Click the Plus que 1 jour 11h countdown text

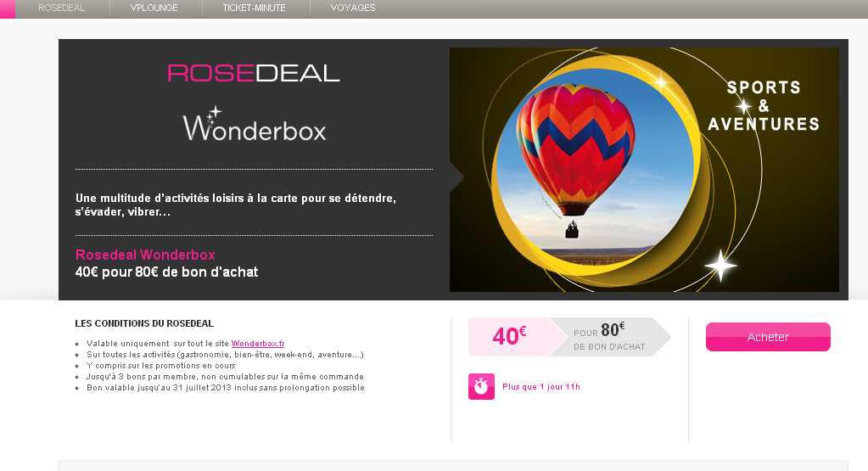[x=541, y=387]
